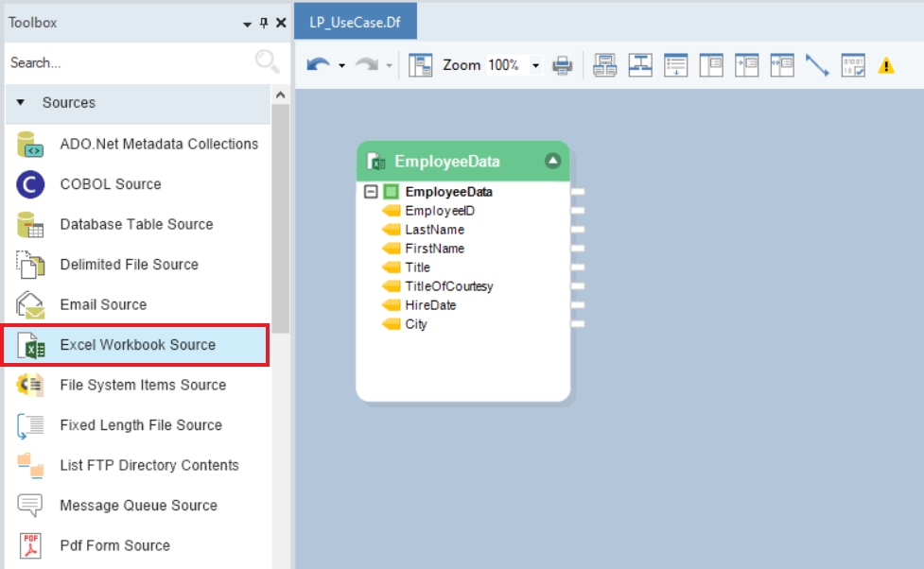Click the binary data preview icon
The height and width of the screenshot is (569, 924).
(853, 65)
